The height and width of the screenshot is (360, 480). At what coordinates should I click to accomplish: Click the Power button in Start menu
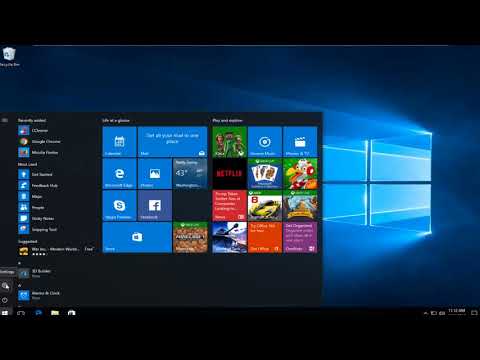point(5,300)
